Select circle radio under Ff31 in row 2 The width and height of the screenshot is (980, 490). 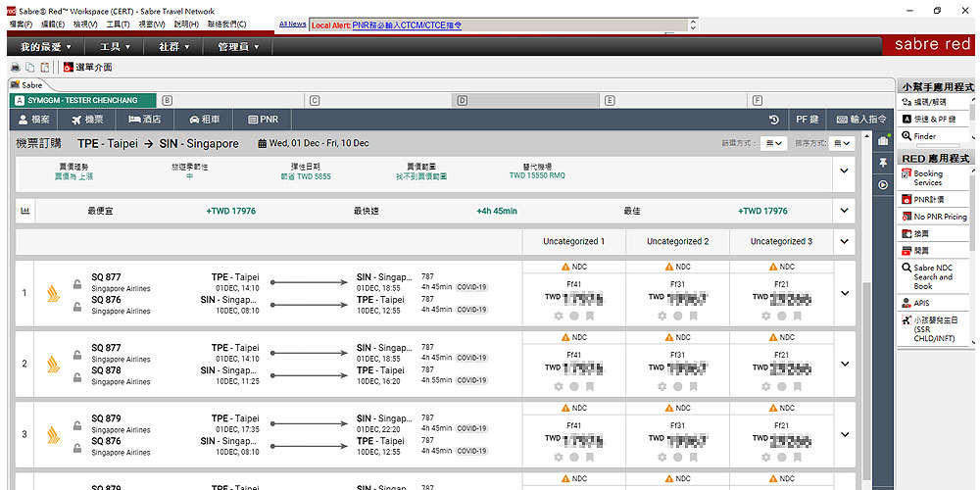pos(677,387)
